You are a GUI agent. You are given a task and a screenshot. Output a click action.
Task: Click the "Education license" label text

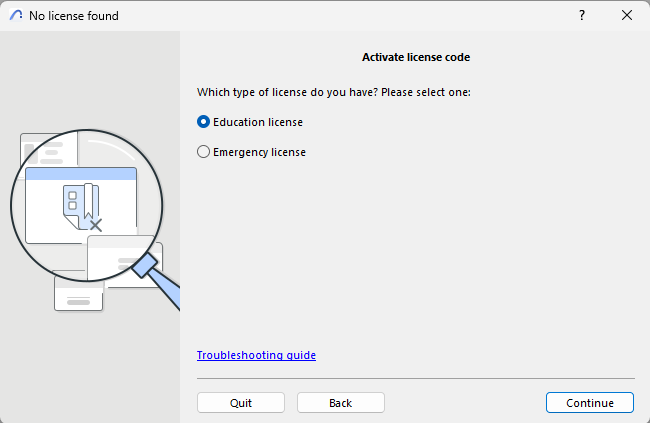coord(258,122)
